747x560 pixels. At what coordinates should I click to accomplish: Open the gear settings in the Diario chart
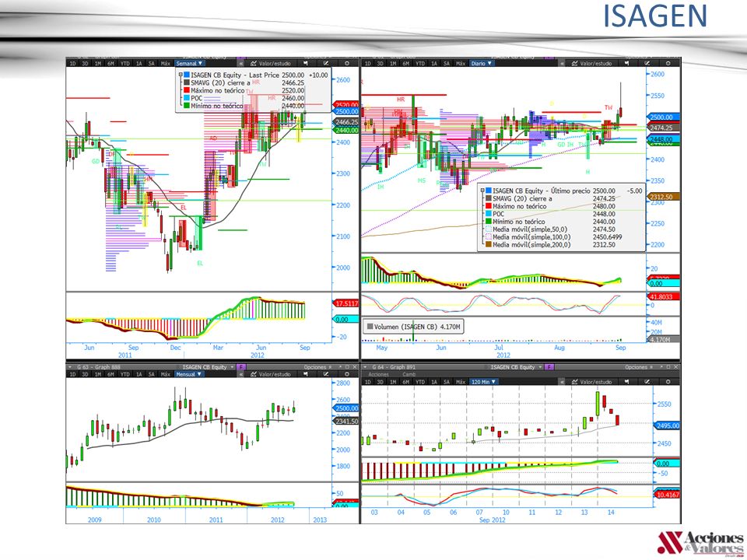tap(668, 63)
